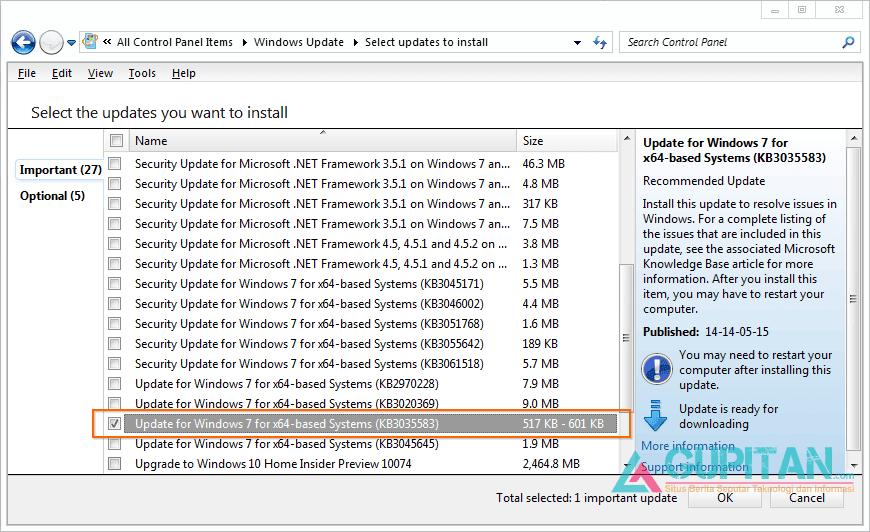Tick the checkbox for KB3045171

tap(114, 283)
